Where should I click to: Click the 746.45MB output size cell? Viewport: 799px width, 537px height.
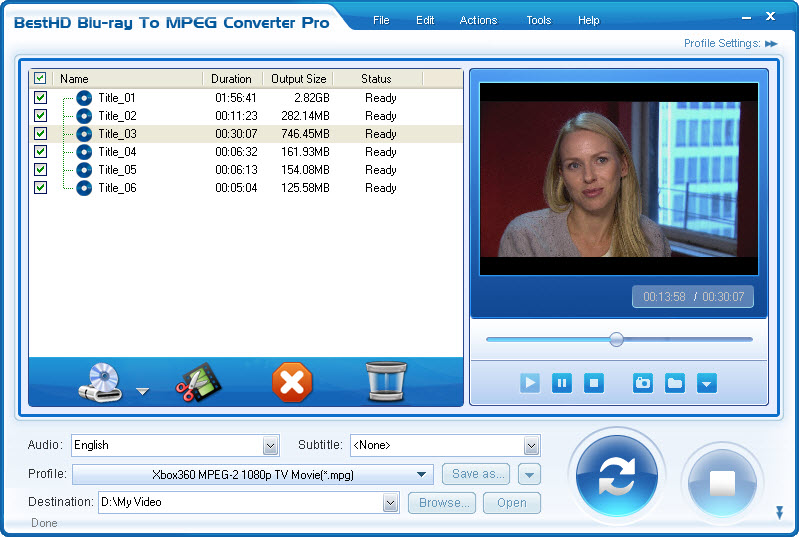pyautogui.click(x=305, y=134)
